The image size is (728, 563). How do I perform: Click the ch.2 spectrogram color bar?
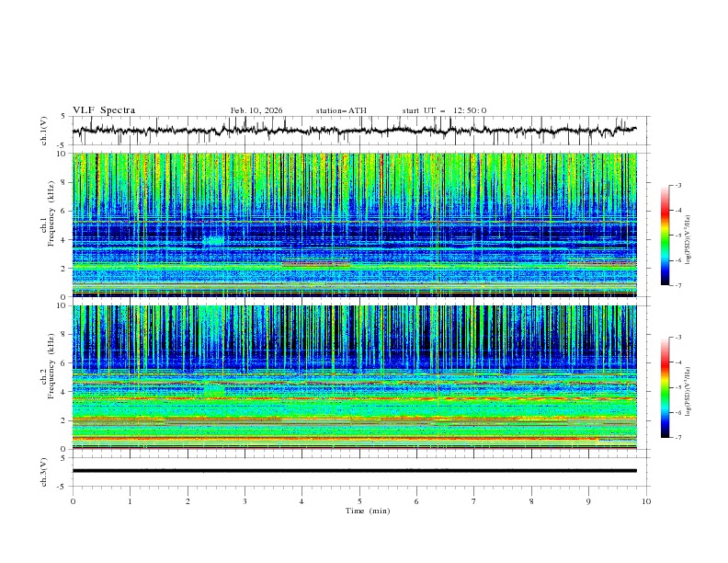[x=665, y=387]
